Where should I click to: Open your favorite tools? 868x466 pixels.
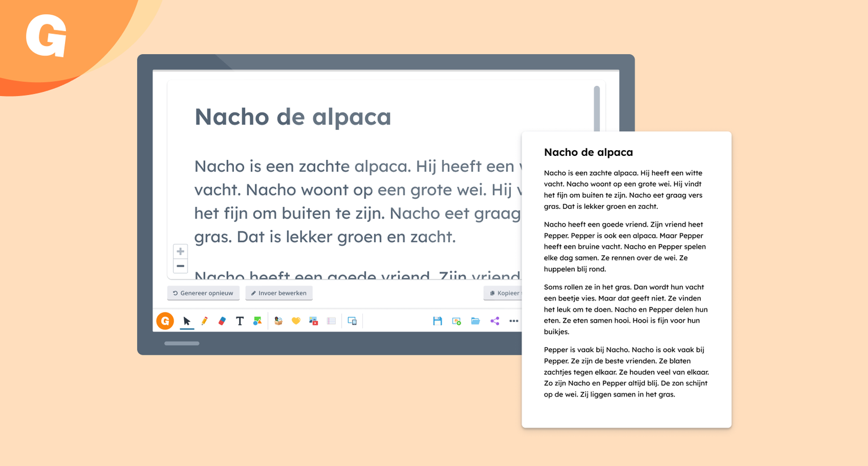296,321
